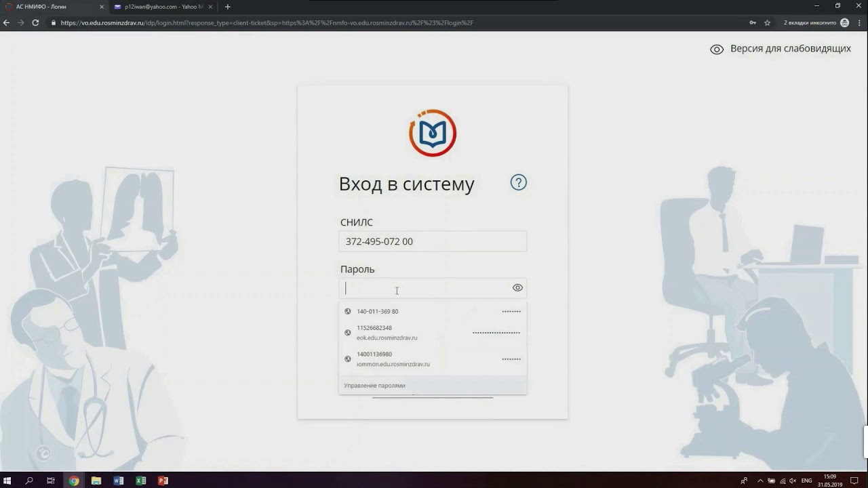Viewport: 868px width, 488px height.
Task: Click the battery status tray icon
Action: coord(771,481)
